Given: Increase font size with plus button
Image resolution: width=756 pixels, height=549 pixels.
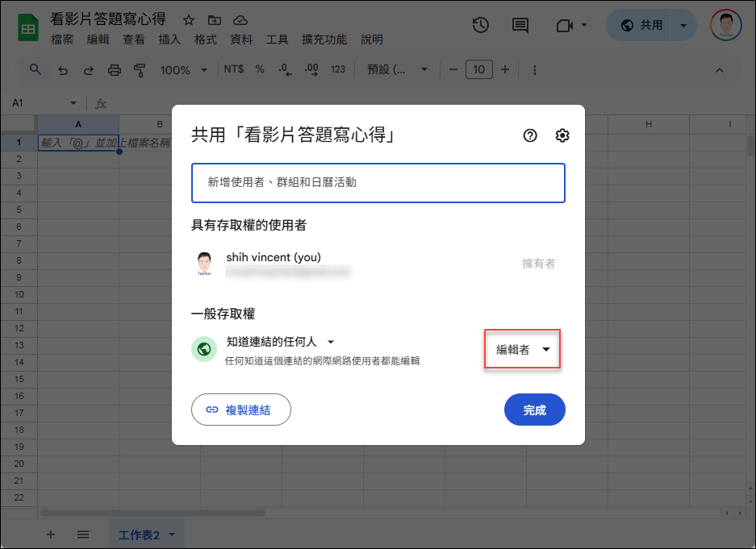Looking at the screenshot, I should pos(505,70).
